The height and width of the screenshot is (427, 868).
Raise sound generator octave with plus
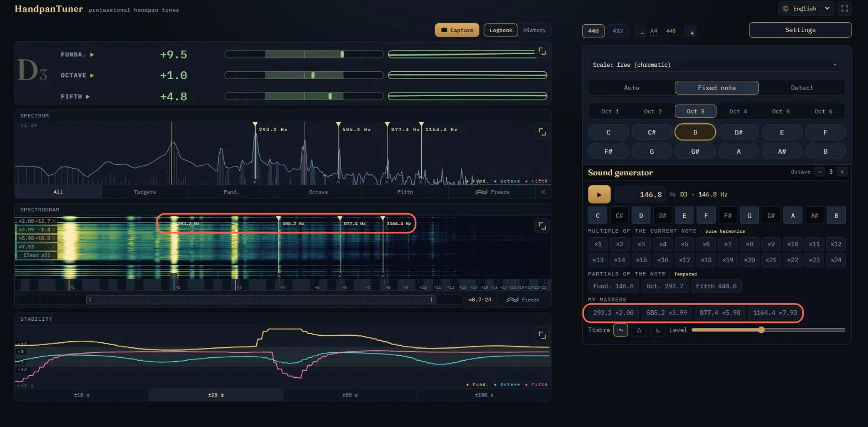pos(841,171)
